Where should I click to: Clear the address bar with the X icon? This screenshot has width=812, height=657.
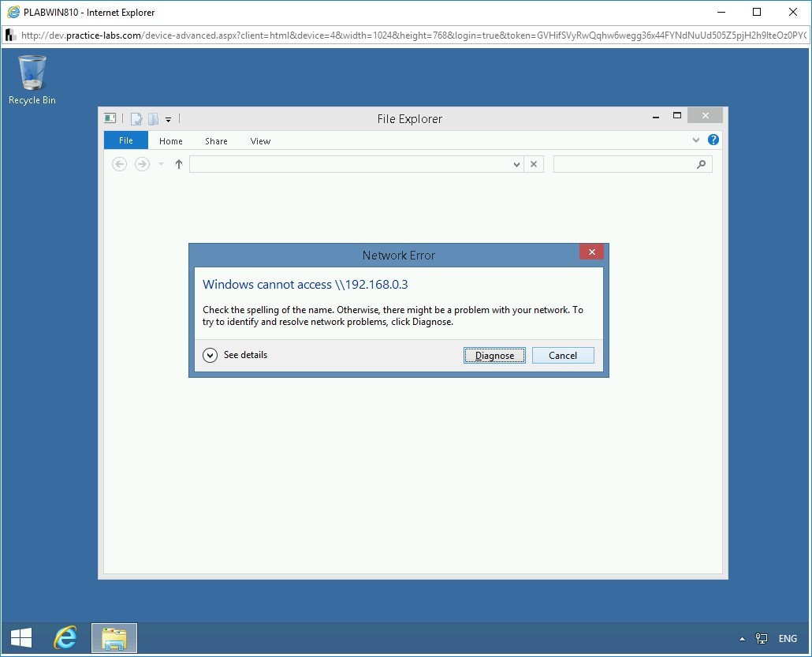[x=534, y=164]
